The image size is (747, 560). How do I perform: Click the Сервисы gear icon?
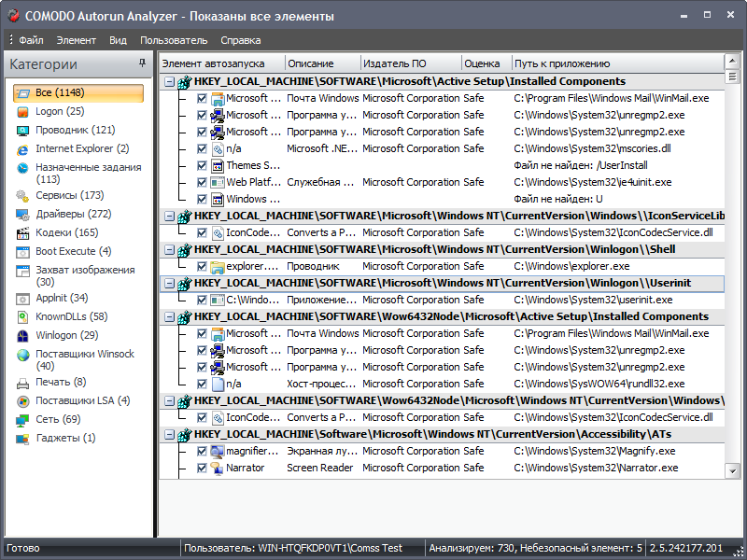(22, 196)
